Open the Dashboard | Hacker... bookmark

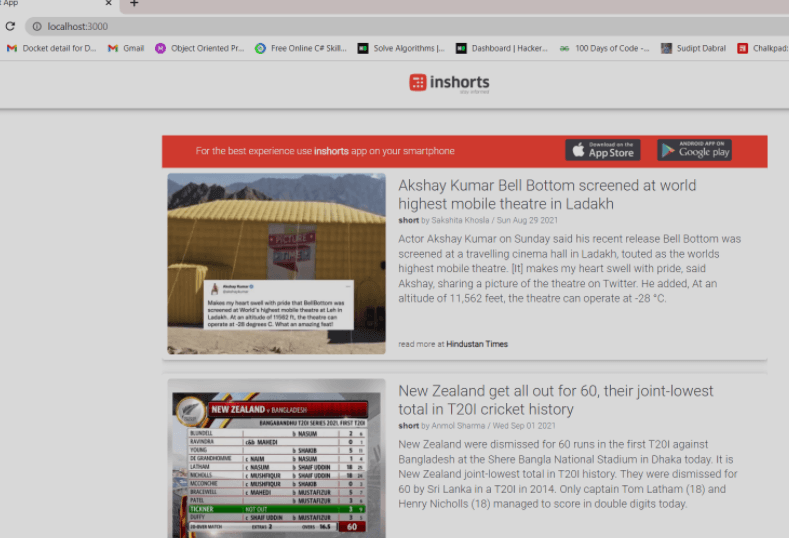tap(502, 48)
